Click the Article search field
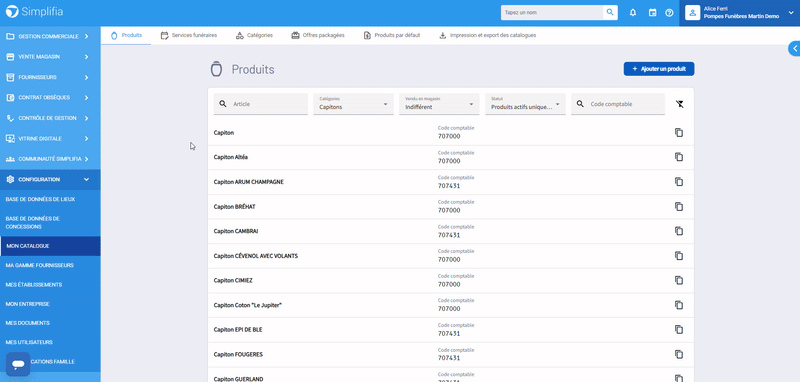Screen dimensions: 800x382 (260, 104)
